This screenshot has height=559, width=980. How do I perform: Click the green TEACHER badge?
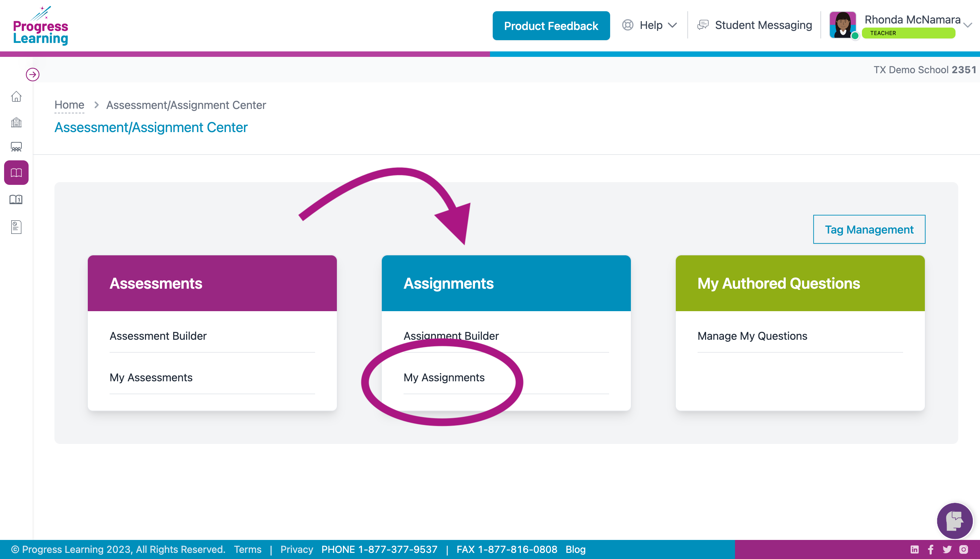[908, 33]
